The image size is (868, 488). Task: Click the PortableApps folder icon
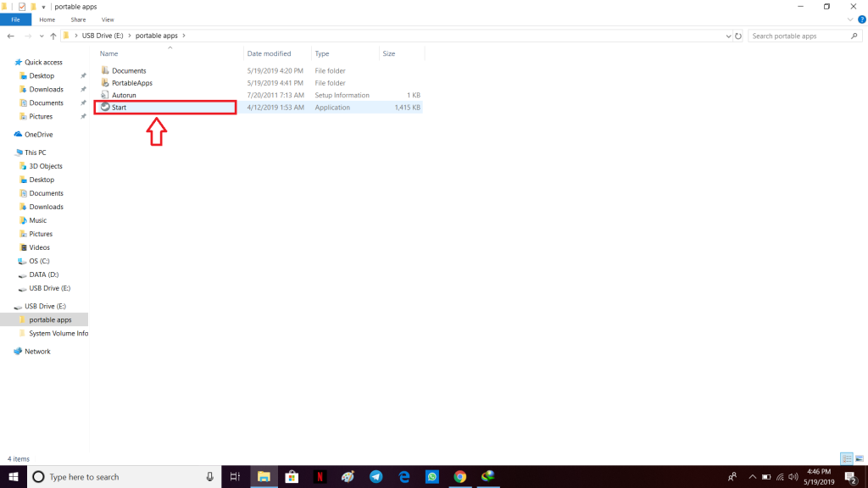pos(105,82)
